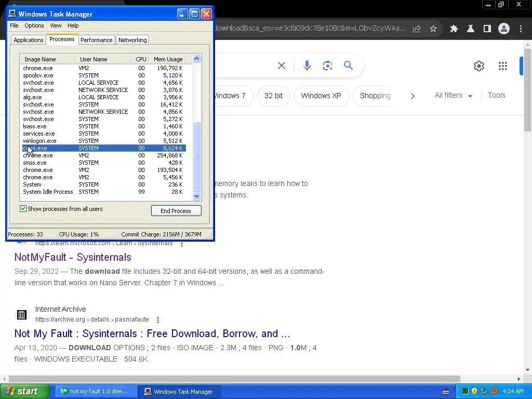Open the Chrome profile avatar icon
Image resolution: width=532 pixels, height=399 pixels.
click(504, 29)
